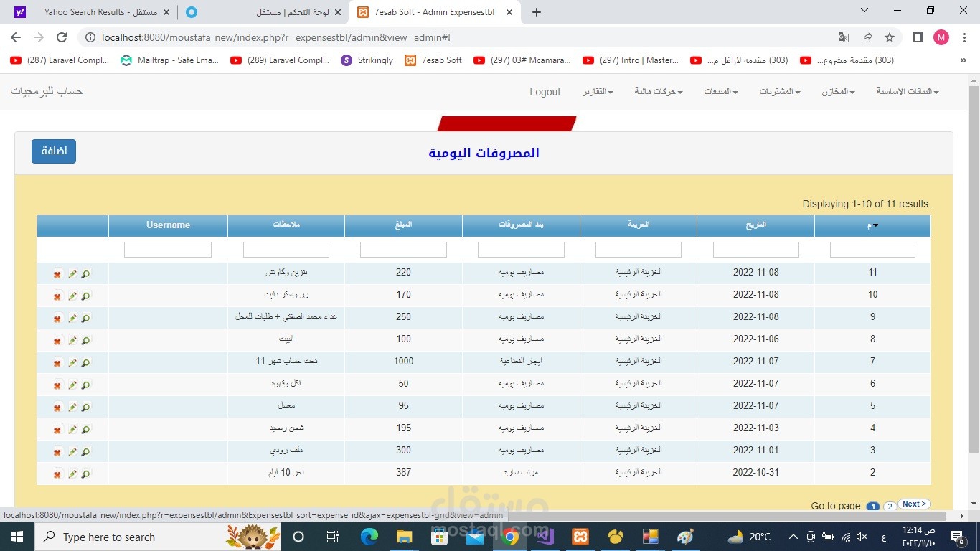Switch to Yahoo Search Results tab
The width and height of the screenshot is (980, 551).
pos(92,12)
